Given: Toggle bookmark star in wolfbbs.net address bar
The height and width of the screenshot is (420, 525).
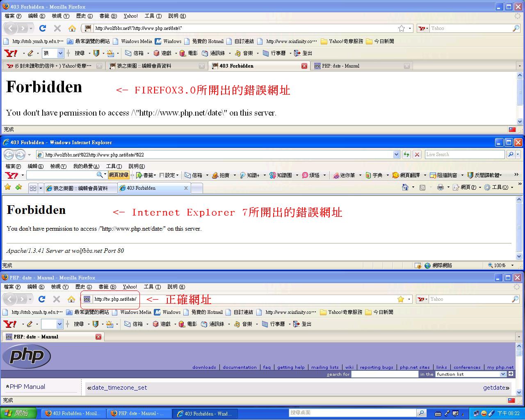Looking at the screenshot, I should [402, 28].
